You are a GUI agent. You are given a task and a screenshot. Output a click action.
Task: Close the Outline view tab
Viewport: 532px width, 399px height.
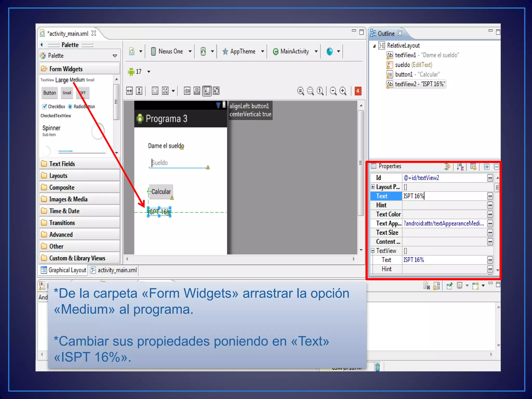click(400, 33)
